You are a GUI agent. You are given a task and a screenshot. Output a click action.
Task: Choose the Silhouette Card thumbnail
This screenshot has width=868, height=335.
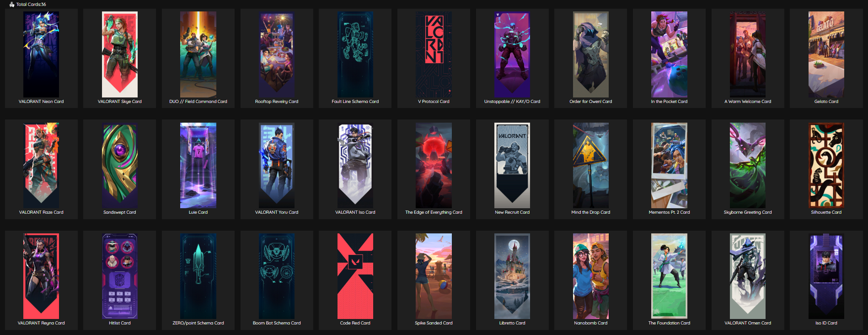(x=826, y=165)
